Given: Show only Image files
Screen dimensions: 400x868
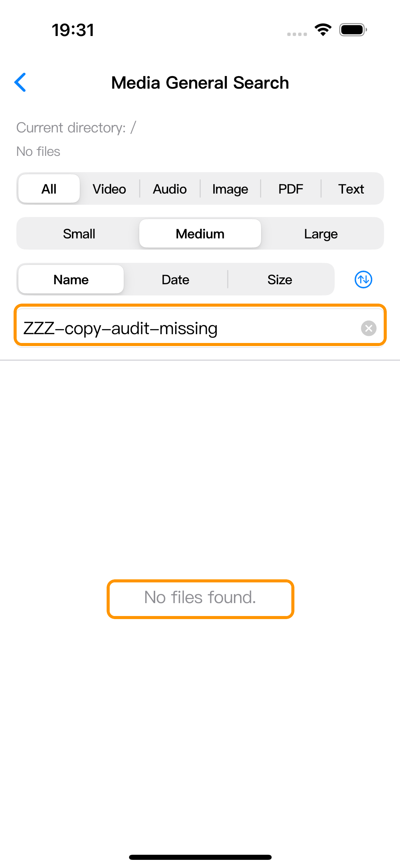Looking at the screenshot, I should [230, 189].
